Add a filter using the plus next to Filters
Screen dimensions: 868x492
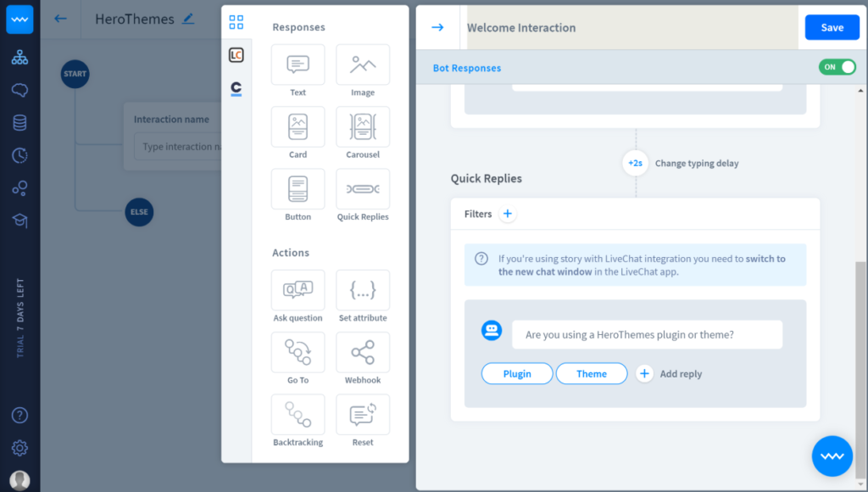point(508,214)
